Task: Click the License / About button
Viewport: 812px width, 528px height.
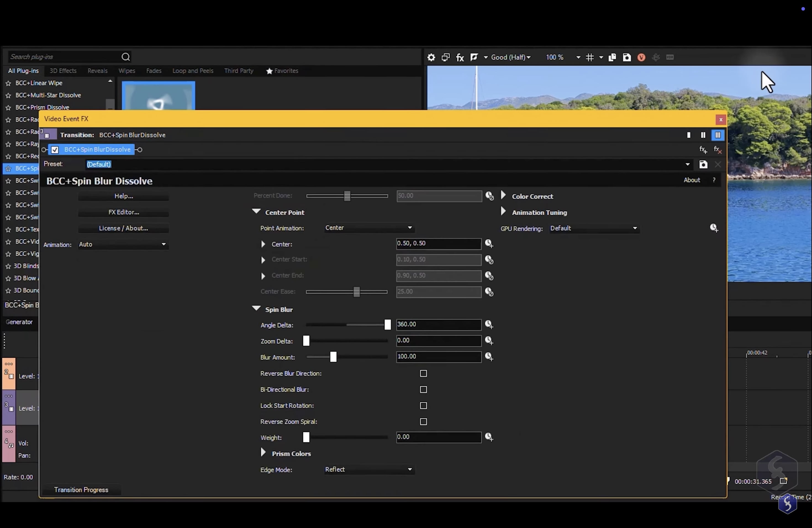Action: tap(123, 228)
